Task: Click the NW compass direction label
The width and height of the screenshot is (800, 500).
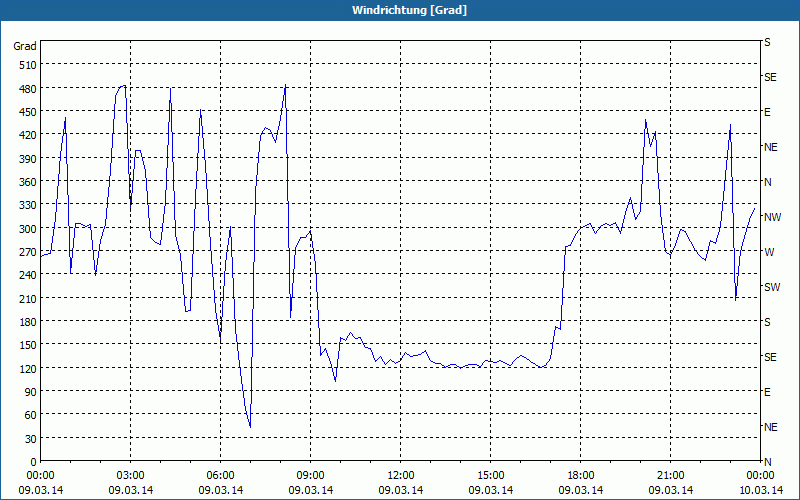Action: click(772, 217)
